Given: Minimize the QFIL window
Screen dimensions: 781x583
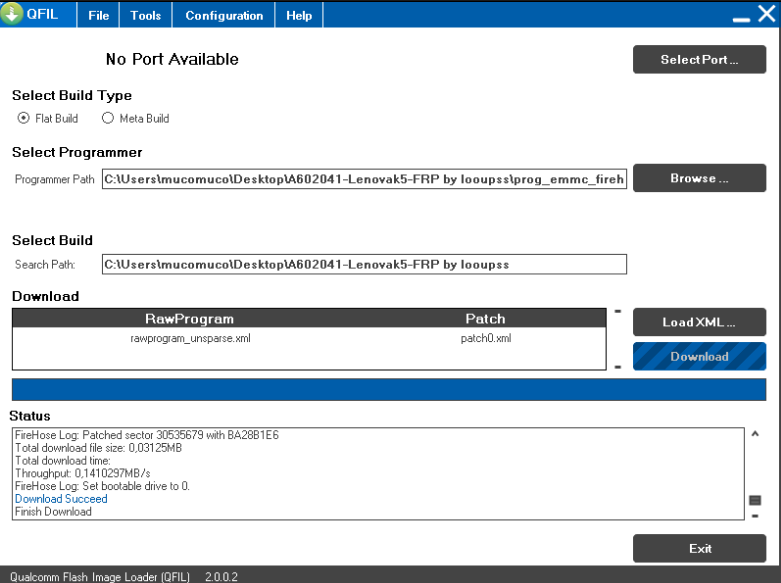Looking at the screenshot, I should tap(741, 19).
